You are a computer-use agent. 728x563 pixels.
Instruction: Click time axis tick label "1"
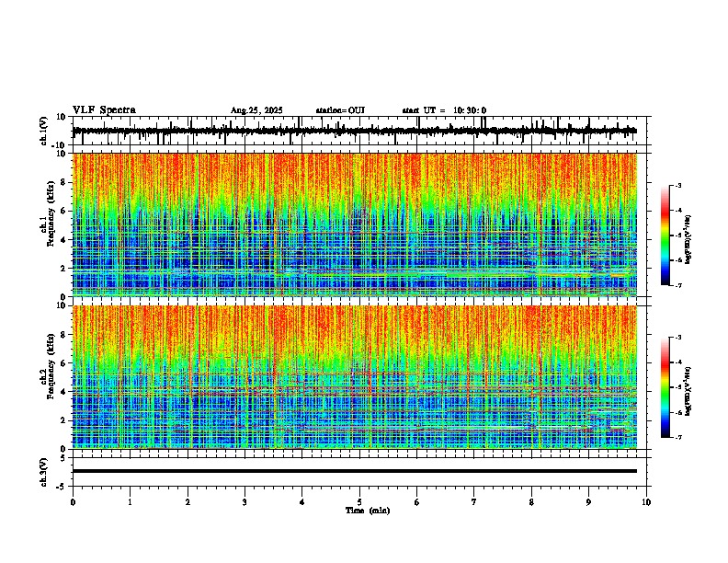click(x=130, y=502)
